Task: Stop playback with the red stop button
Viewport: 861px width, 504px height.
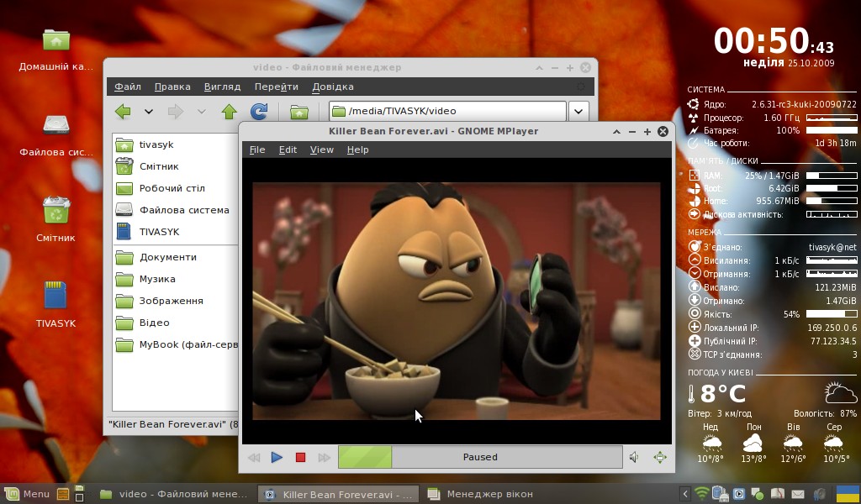Action: coord(300,458)
